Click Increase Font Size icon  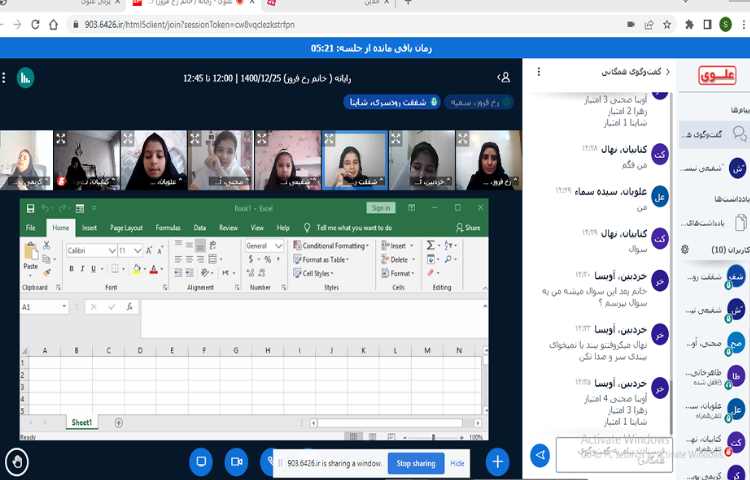pyautogui.click(x=149, y=250)
